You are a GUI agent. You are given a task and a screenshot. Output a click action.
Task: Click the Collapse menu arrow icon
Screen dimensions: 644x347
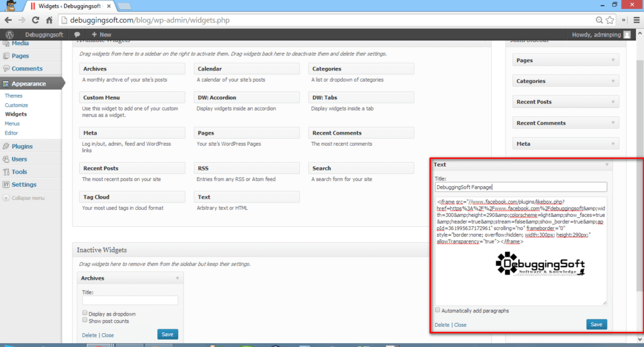(6, 198)
